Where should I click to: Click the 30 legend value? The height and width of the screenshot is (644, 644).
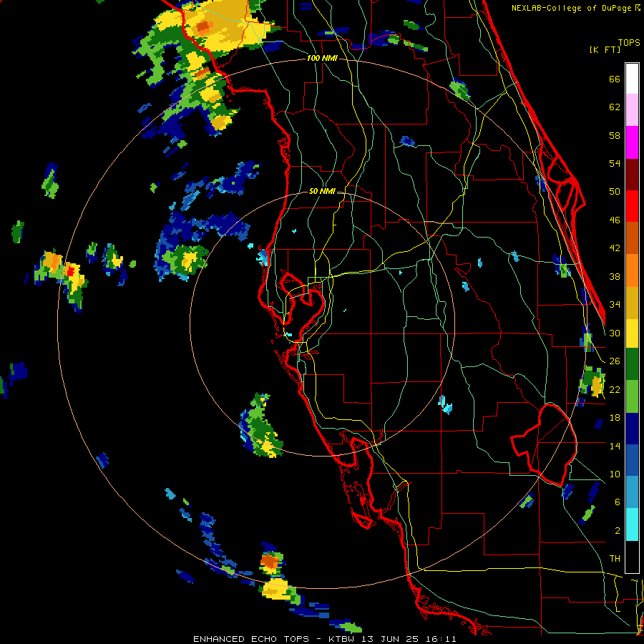(x=615, y=333)
